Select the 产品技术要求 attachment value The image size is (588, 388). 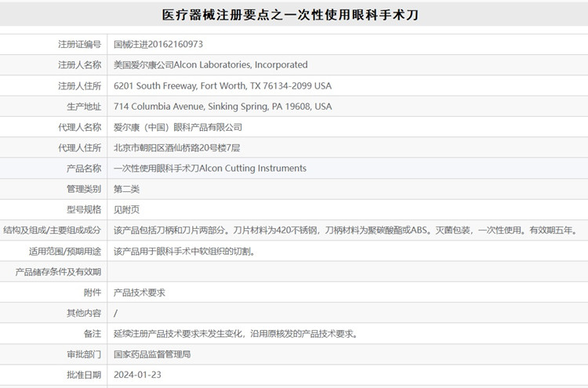(140, 292)
